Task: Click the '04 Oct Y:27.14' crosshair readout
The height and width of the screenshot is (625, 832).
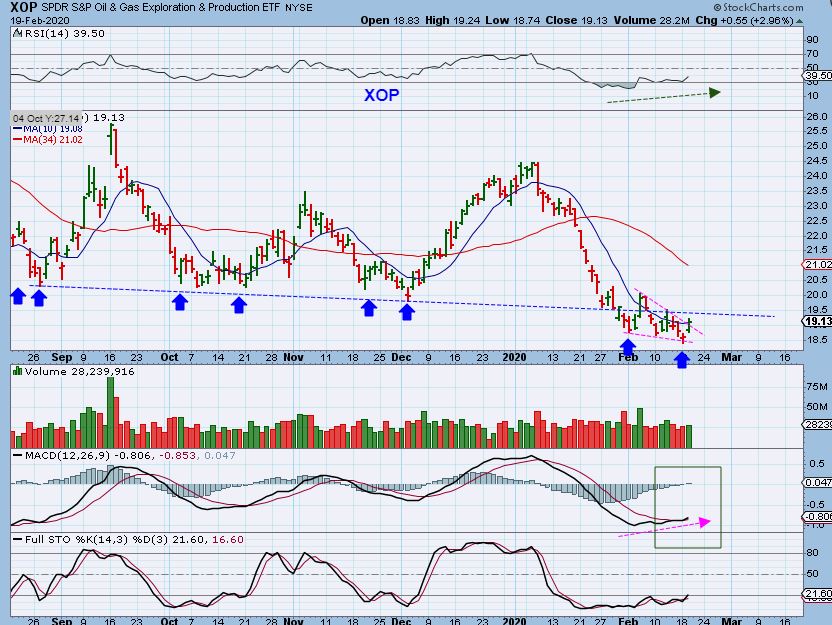Action: coord(46,118)
